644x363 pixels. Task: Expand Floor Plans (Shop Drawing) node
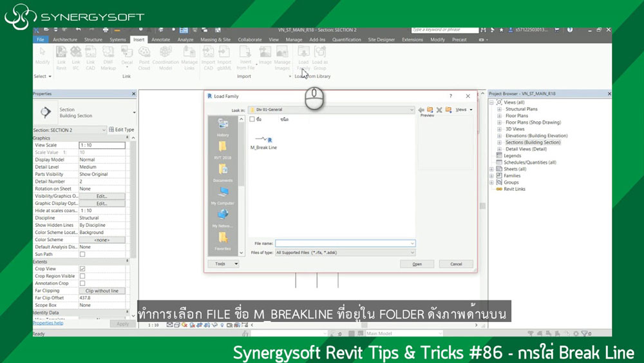500,123
